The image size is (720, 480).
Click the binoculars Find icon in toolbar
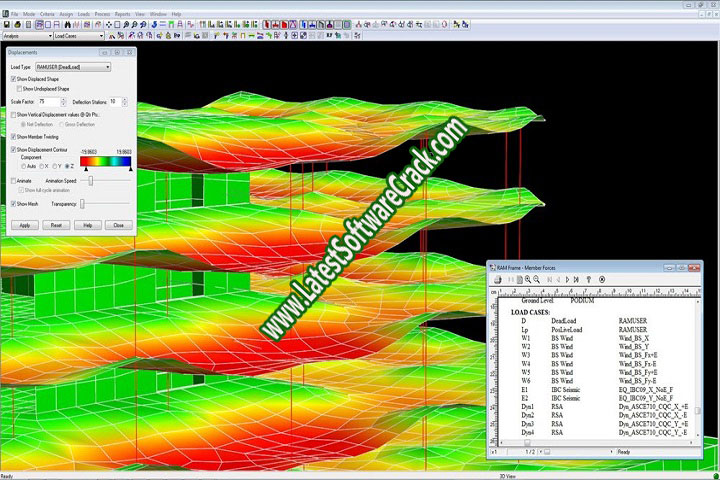tap(68, 25)
